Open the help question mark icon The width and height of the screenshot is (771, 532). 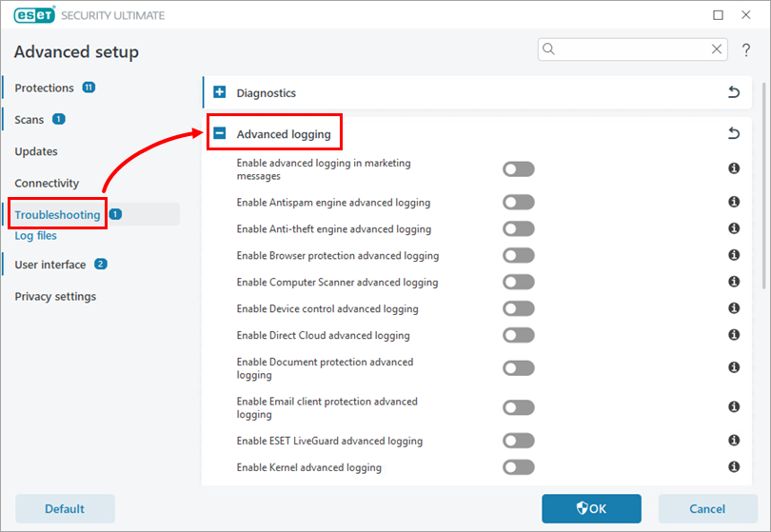[x=746, y=49]
